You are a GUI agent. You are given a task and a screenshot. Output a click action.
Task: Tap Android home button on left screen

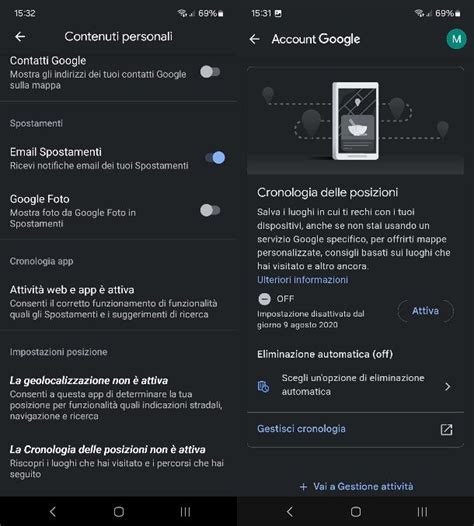click(x=119, y=512)
